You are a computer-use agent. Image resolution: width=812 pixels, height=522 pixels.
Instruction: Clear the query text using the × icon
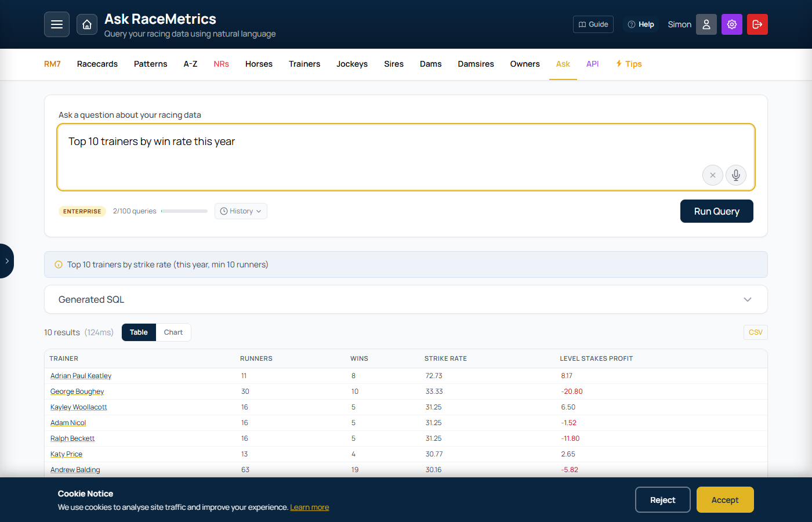tap(712, 175)
